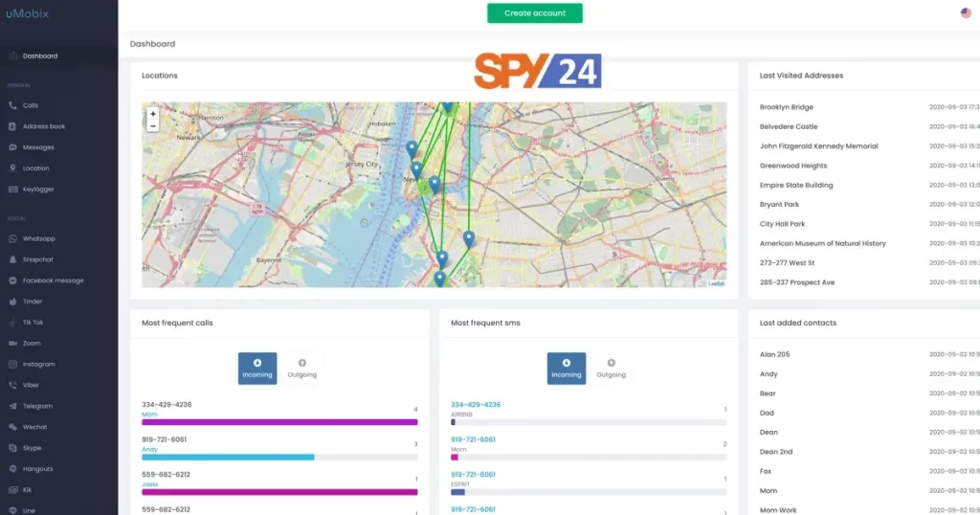Select Outgoing under Most frequent sms
This screenshot has width=980, height=515.
point(612,369)
